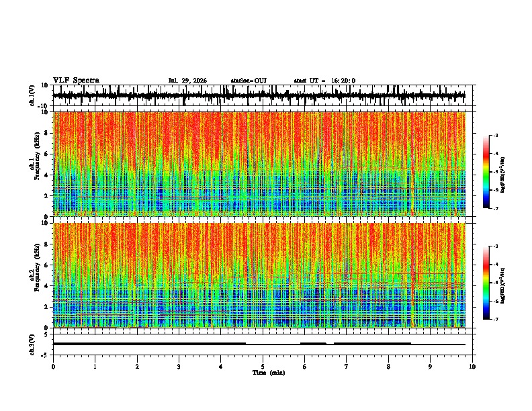The image size is (532, 411).
Task: Click the '-5' tick on ch.3(V) axis
Action: 45,355
